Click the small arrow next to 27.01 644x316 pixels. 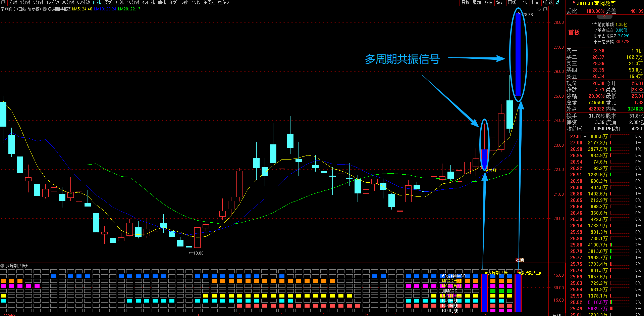585,137
